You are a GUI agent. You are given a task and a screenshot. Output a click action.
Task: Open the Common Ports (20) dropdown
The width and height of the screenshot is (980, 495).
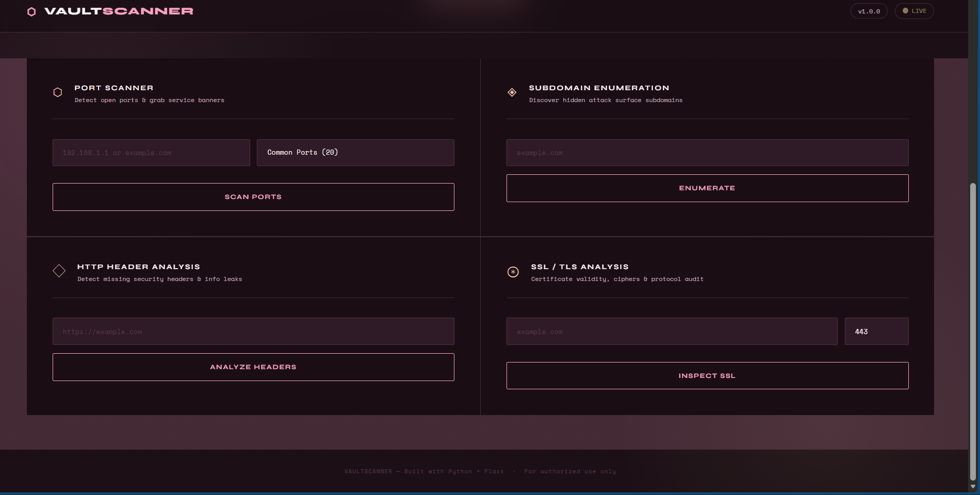tap(355, 153)
